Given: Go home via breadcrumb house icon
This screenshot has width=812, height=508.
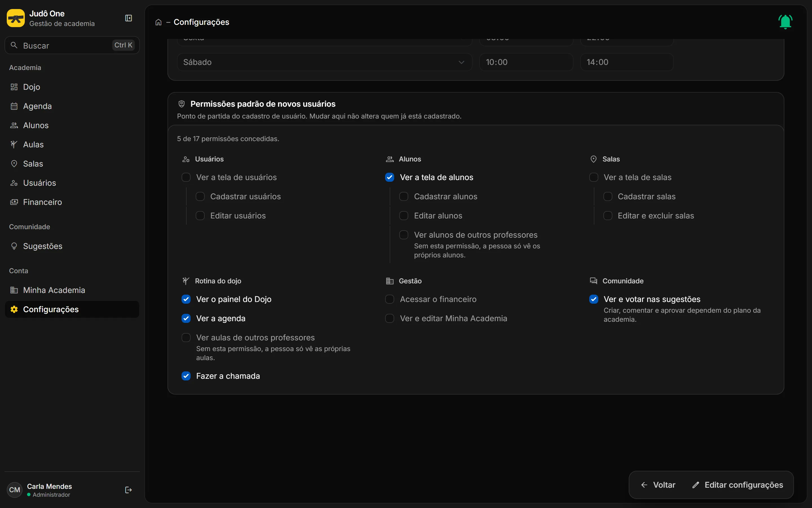Looking at the screenshot, I should [x=158, y=22].
